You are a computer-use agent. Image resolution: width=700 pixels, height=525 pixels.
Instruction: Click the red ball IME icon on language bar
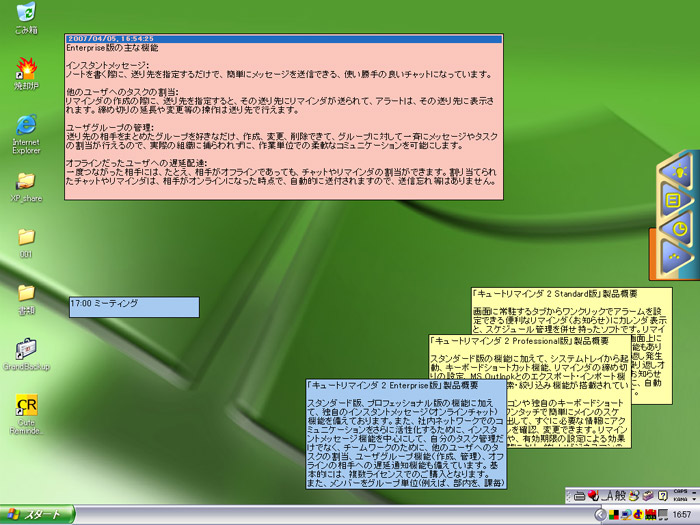pyautogui.click(x=593, y=496)
